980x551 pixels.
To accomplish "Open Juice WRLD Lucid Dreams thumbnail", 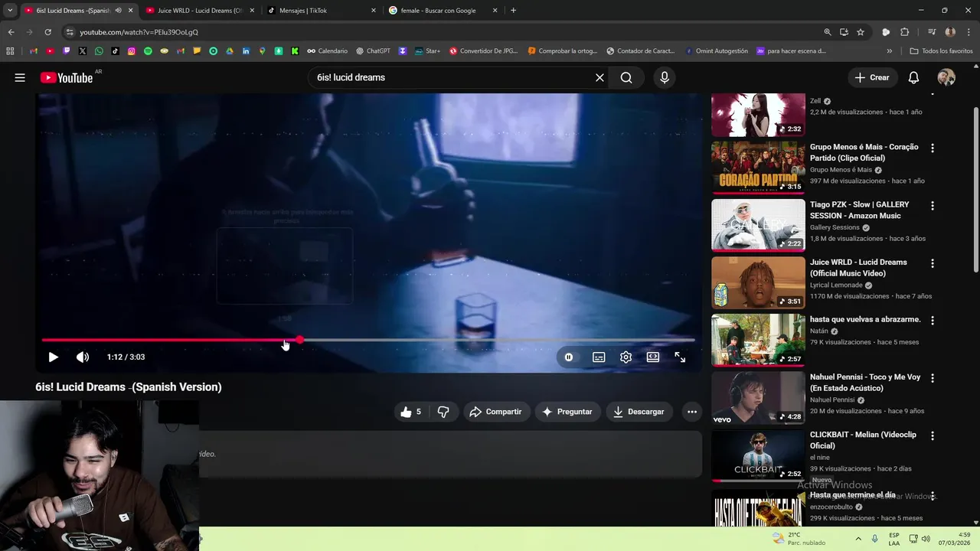I will (758, 282).
